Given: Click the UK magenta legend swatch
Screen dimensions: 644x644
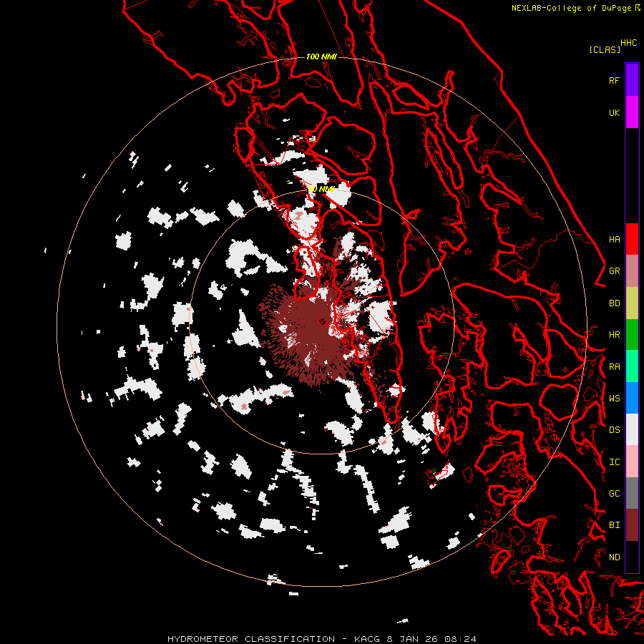Looking at the screenshot, I should click(x=632, y=112).
